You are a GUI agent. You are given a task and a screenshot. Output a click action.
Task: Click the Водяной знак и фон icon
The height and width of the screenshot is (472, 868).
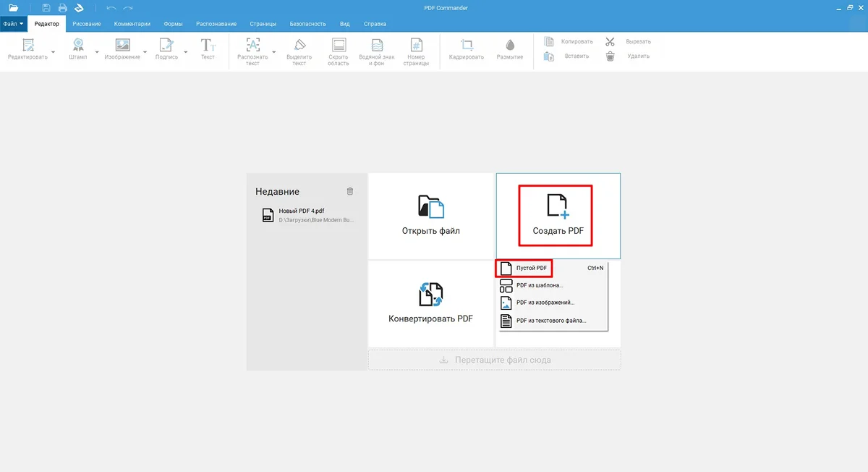(x=377, y=51)
